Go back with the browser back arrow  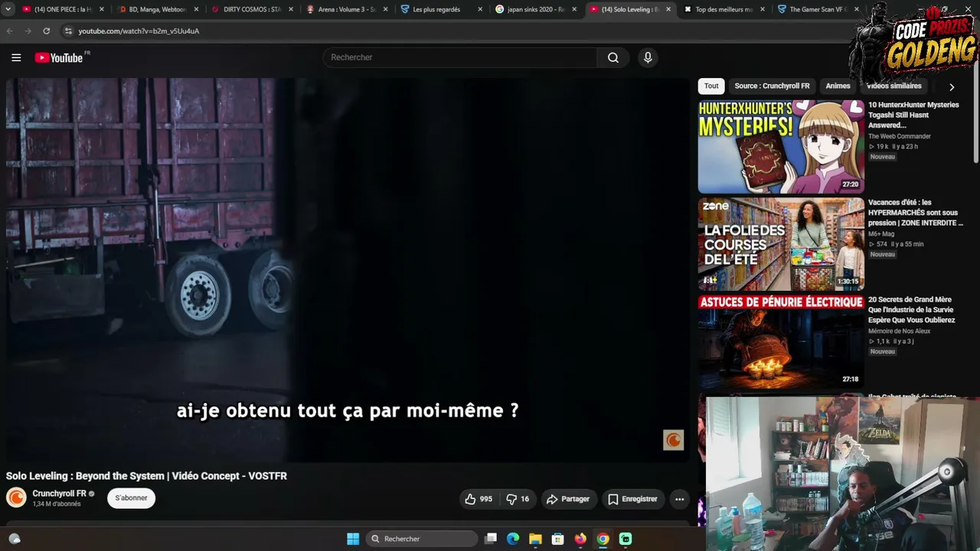coord(10,31)
